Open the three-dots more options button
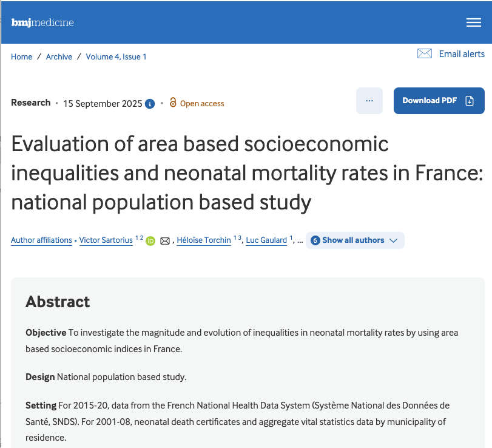 [369, 101]
